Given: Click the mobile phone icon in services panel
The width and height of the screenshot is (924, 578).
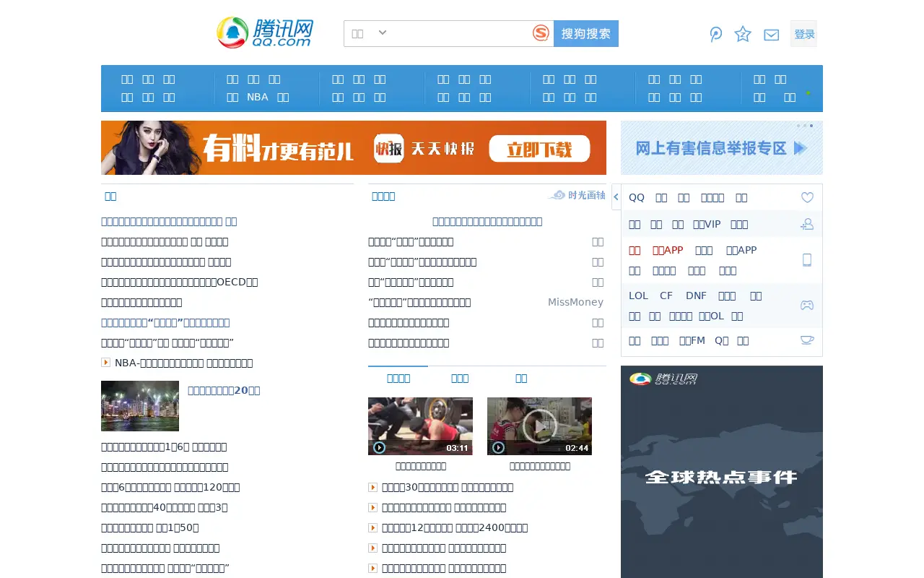Looking at the screenshot, I should coord(807,260).
